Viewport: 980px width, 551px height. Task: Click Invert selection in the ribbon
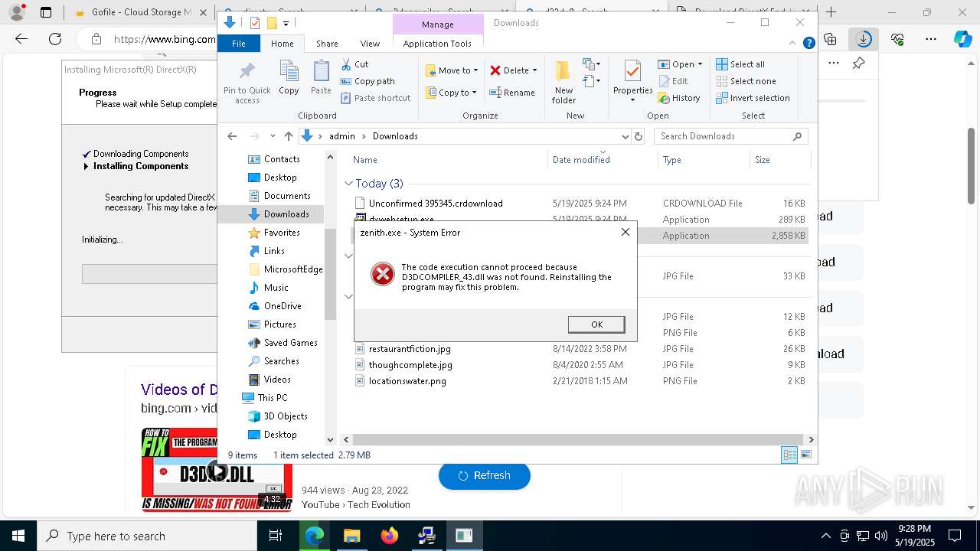point(753,98)
